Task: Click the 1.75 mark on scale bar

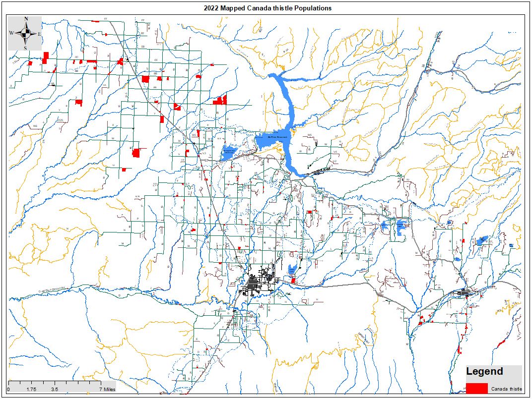Action: (x=31, y=390)
